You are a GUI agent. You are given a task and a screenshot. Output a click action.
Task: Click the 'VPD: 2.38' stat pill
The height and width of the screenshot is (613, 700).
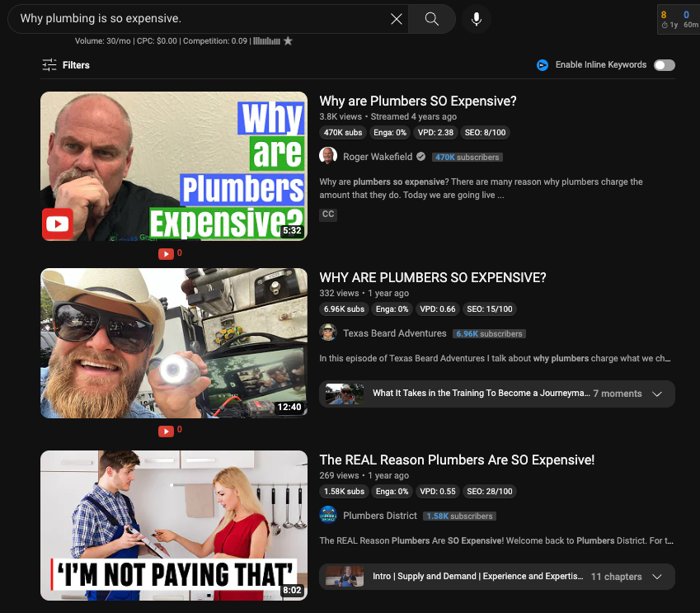coord(435,133)
